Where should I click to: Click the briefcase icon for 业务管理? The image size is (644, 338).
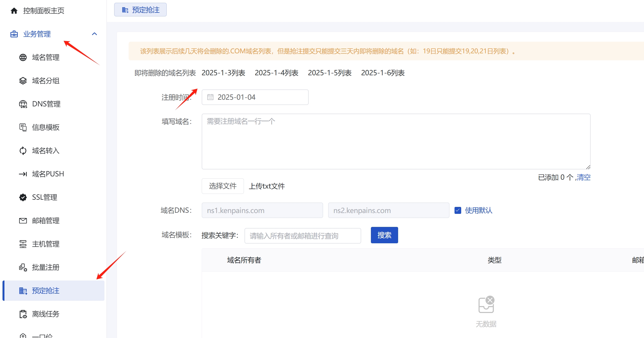coord(14,34)
